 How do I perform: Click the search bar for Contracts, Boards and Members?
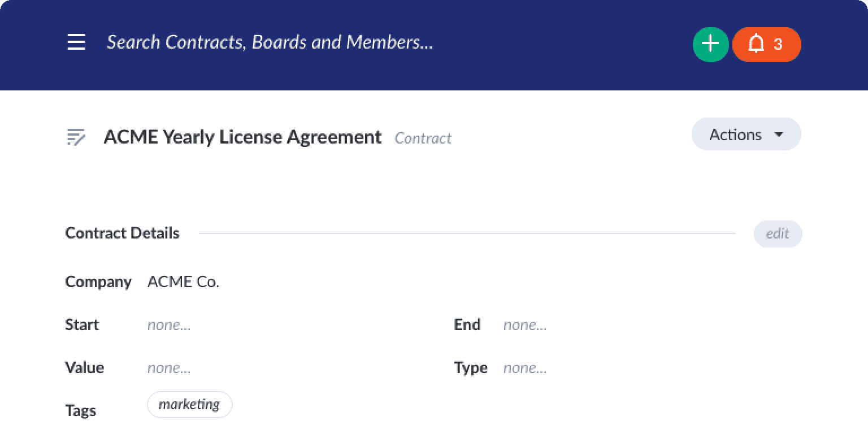[270, 42]
